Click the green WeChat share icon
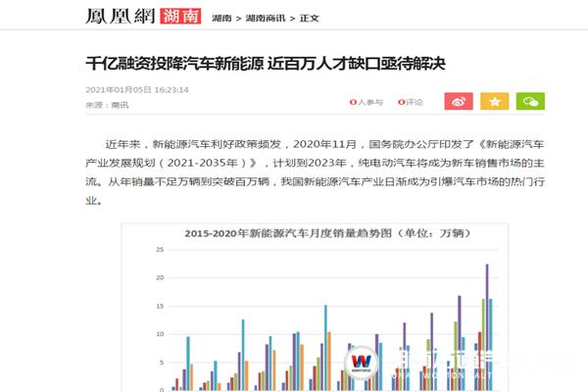 tap(530, 101)
